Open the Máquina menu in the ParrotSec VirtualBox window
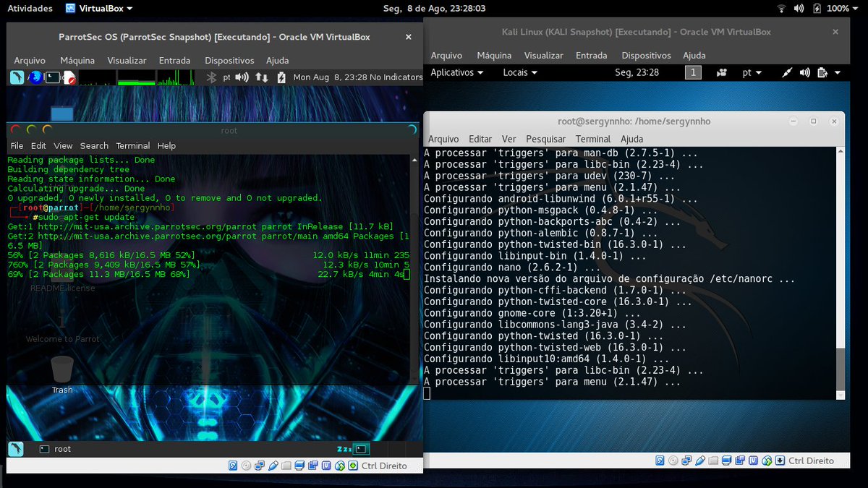The width and height of the screenshot is (868, 488). 77,61
